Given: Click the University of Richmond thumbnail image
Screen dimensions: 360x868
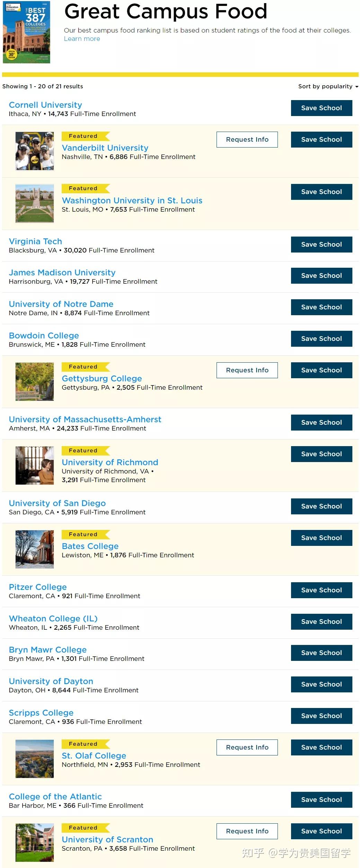Looking at the screenshot, I should (35, 466).
